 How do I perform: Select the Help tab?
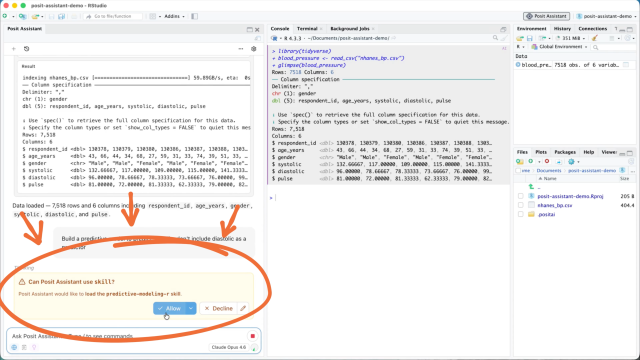(589, 152)
